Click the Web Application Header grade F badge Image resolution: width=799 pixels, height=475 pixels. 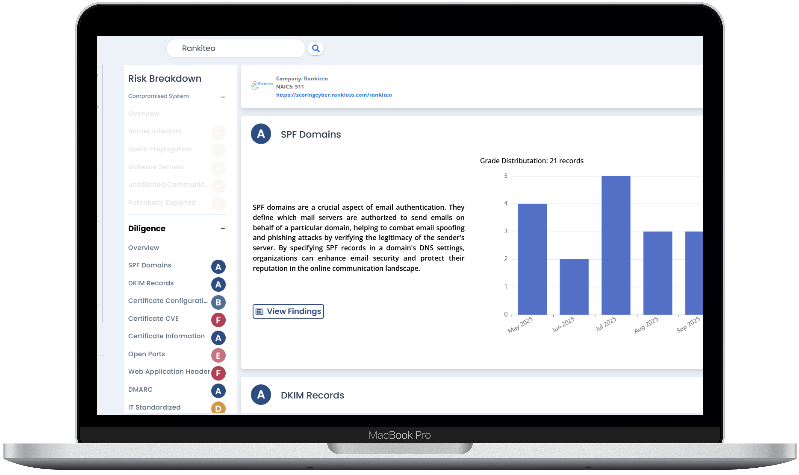click(x=219, y=372)
